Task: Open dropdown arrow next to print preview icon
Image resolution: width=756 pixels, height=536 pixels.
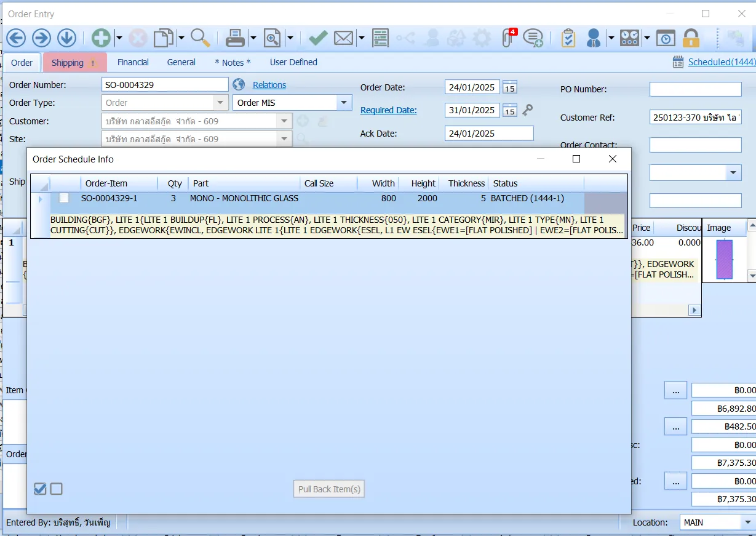Action: [290, 38]
